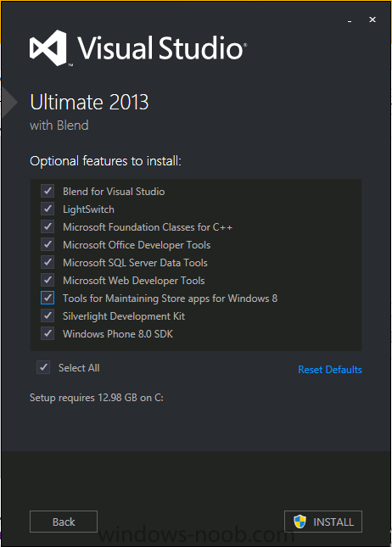Toggle the LightSwitch checkbox
Viewport: 392px width, 547px height.
[x=48, y=209]
